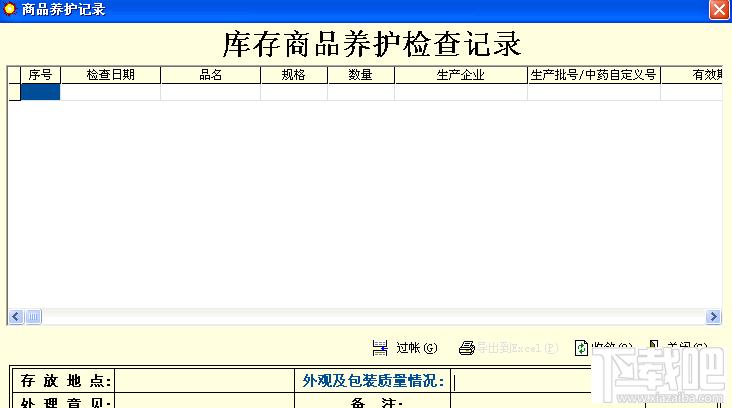
Task: Click the 导出到Excel(P) button label
Action: coord(517,348)
